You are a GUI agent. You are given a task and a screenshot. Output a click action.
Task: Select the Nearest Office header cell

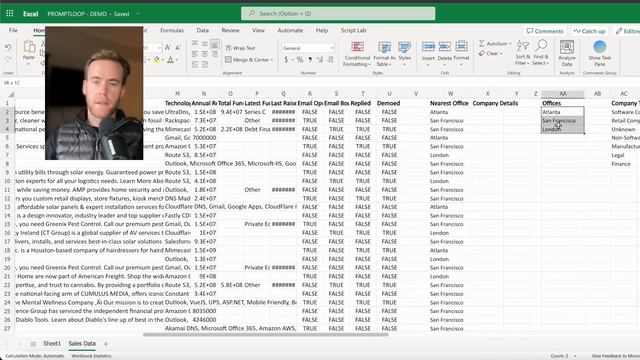(x=449, y=103)
